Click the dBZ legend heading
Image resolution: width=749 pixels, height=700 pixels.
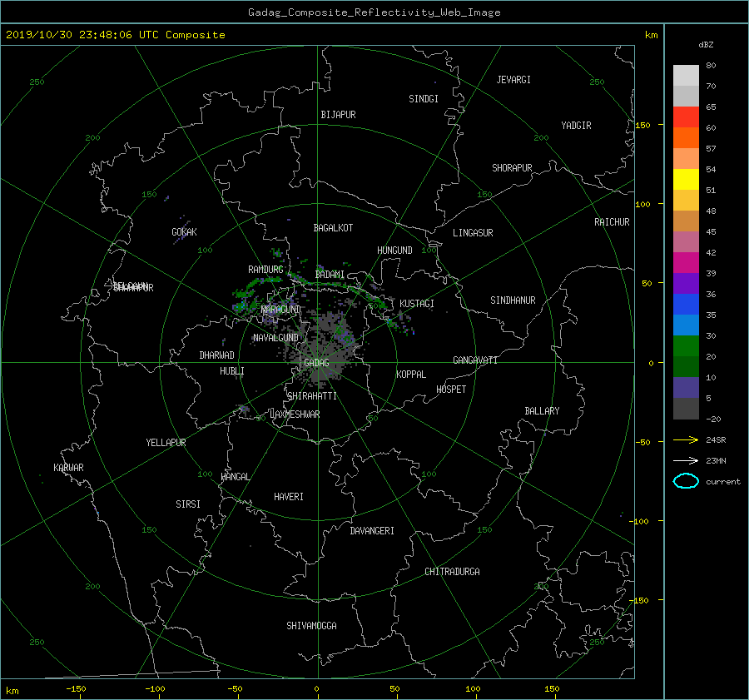pyautogui.click(x=706, y=44)
